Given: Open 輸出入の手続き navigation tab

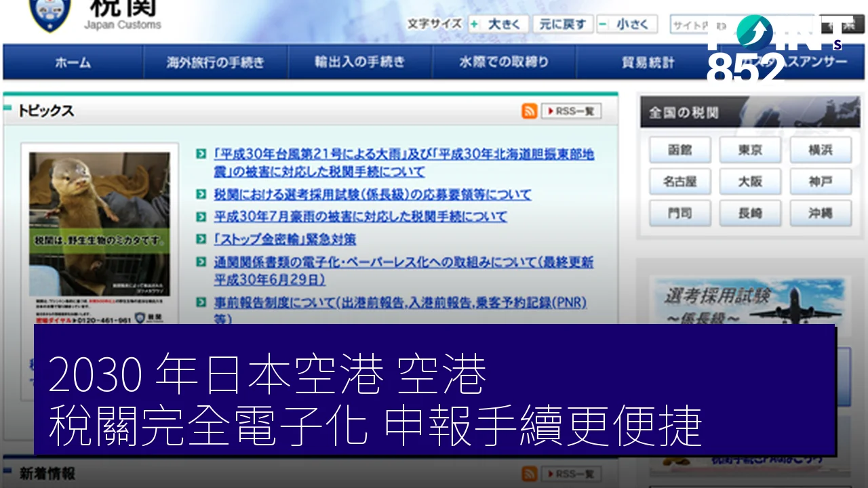Looking at the screenshot, I should (360, 62).
